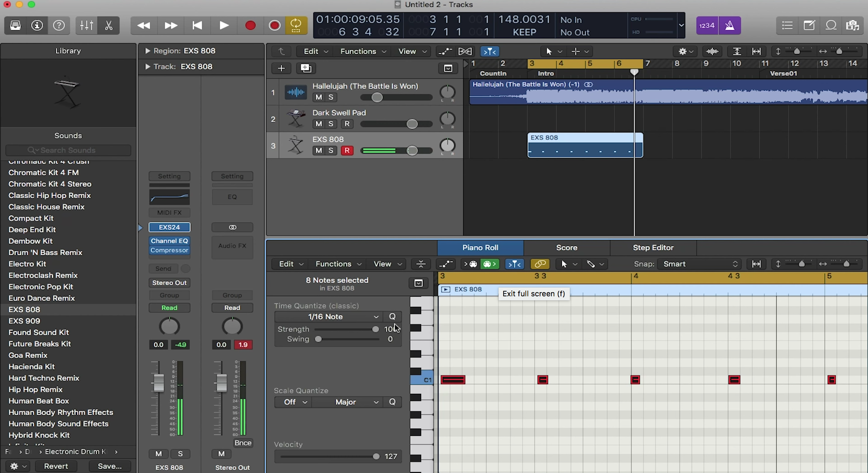
Task: Drag the Velocity slider to adjust value
Action: [376, 456]
